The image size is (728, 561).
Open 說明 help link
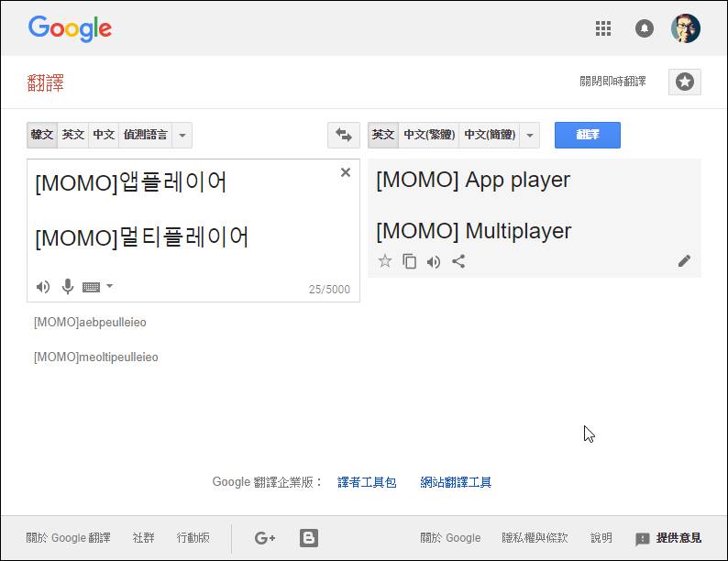[601, 538]
